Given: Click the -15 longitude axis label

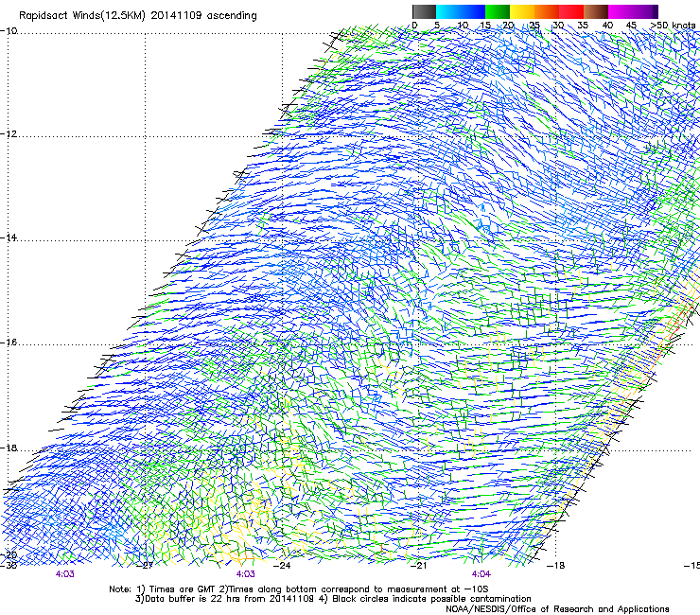Looking at the screenshot, I should coord(691,566).
